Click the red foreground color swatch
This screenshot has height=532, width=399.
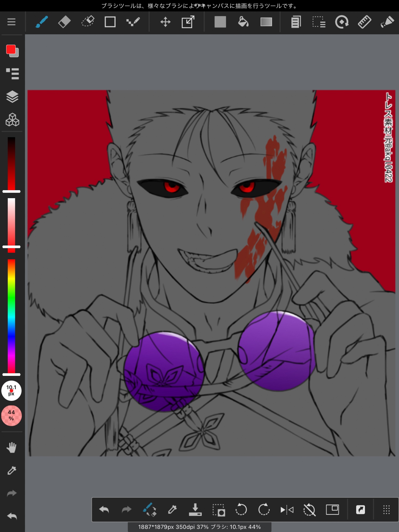pos(11,49)
